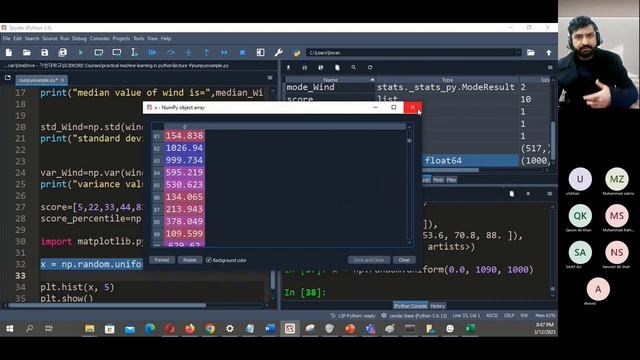Switch to the Files pane tab

point(451,180)
